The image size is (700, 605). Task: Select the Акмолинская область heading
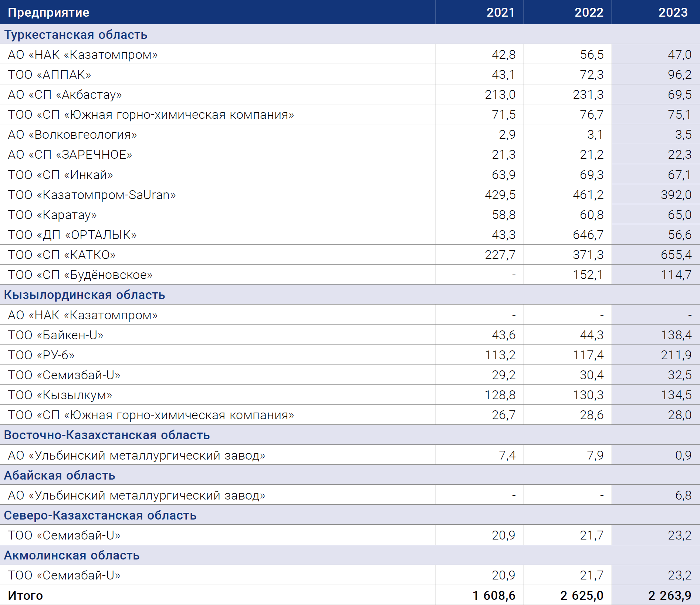[x=72, y=555]
